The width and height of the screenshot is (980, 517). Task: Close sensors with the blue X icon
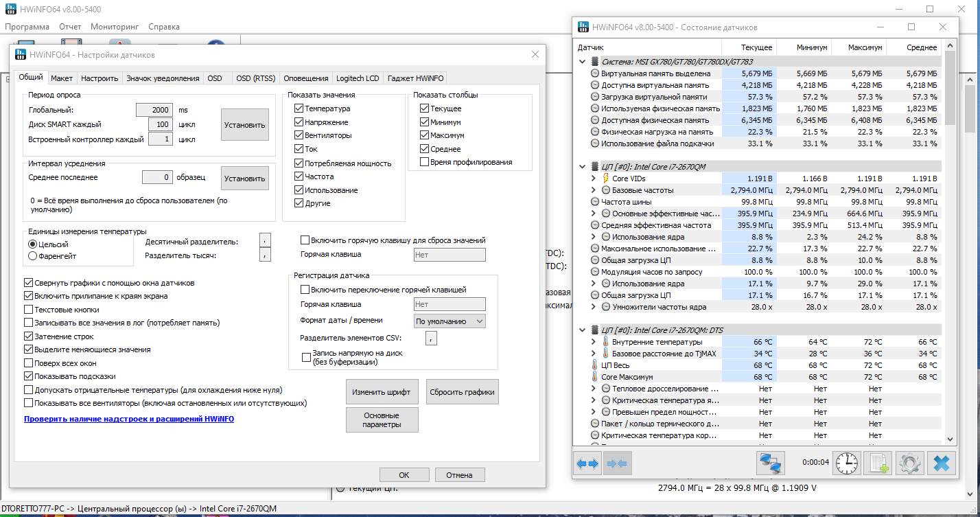[x=941, y=463]
